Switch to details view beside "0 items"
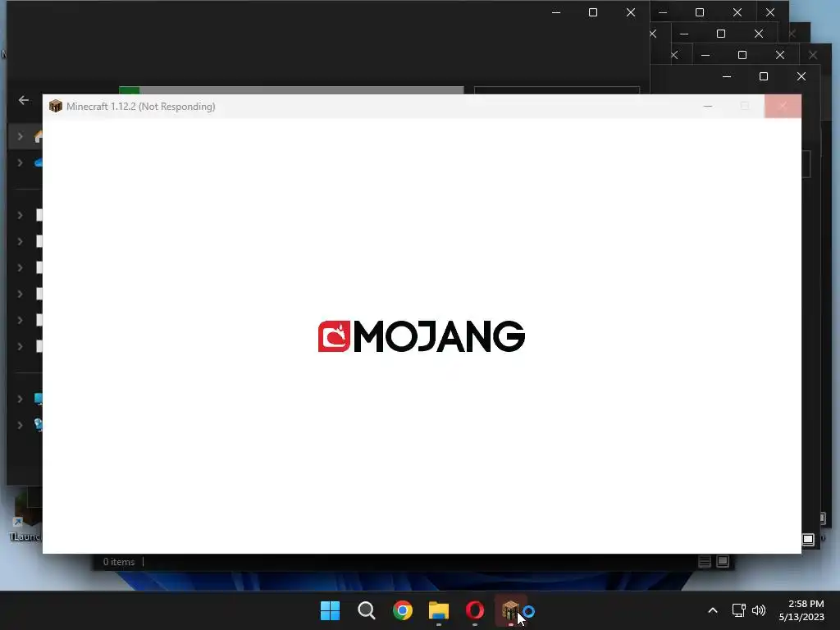 [x=705, y=561]
